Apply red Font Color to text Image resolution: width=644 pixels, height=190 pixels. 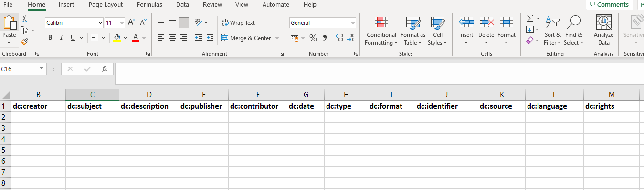tap(135, 38)
